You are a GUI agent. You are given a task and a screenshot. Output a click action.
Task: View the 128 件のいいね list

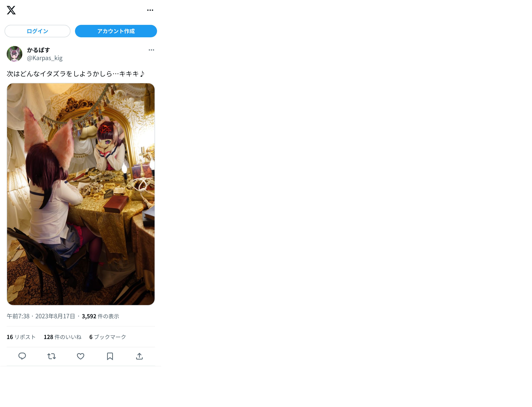(x=62, y=337)
